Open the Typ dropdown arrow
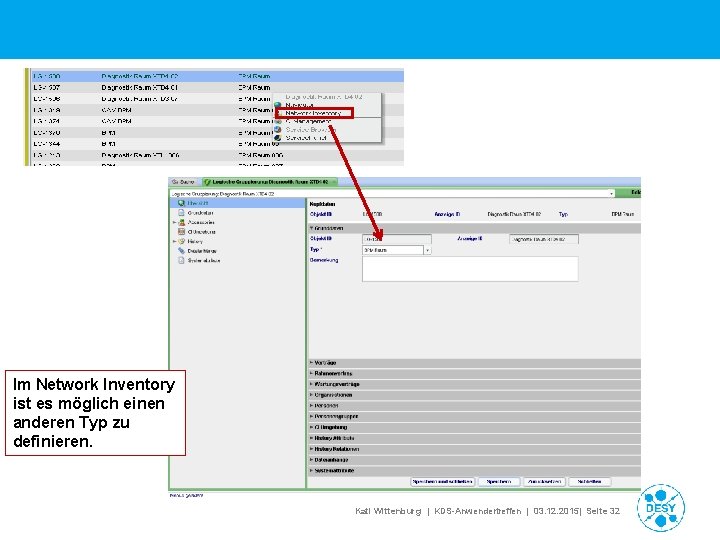The width and height of the screenshot is (720, 540). pyautogui.click(x=428, y=250)
